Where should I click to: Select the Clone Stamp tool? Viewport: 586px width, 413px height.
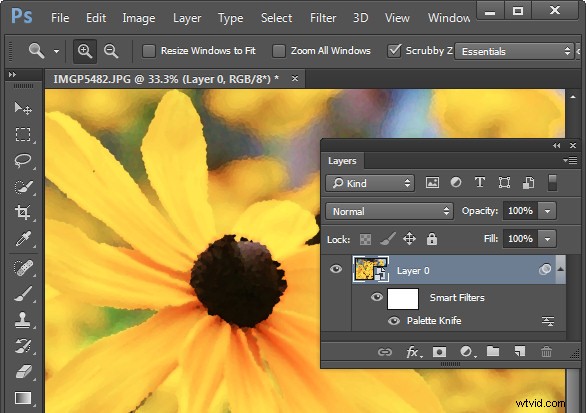(x=23, y=320)
